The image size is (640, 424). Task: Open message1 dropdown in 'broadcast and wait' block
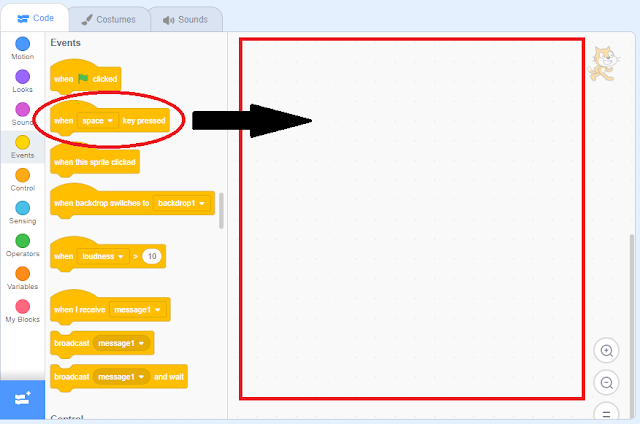tap(121, 377)
